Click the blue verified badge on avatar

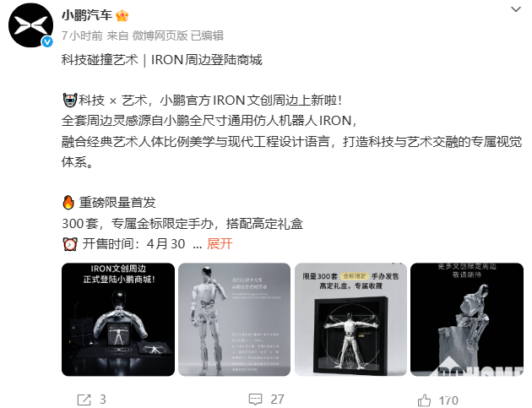point(47,42)
